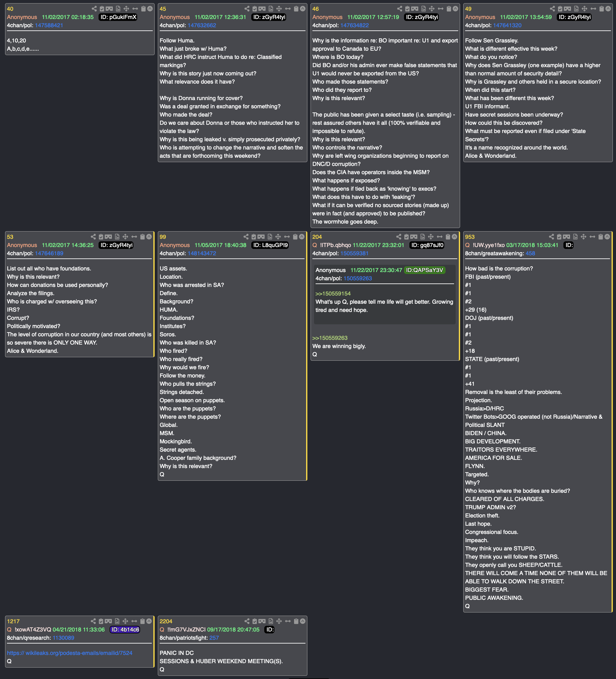Image resolution: width=616 pixels, height=679 pixels.
Task: Click the clipboard-check icon on post 49
Action: [x=560, y=9]
